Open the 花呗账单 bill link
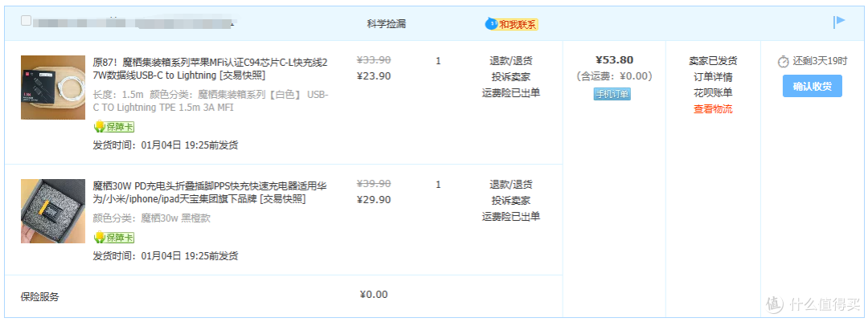This screenshot has width=868, height=322. (x=713, y=93)
